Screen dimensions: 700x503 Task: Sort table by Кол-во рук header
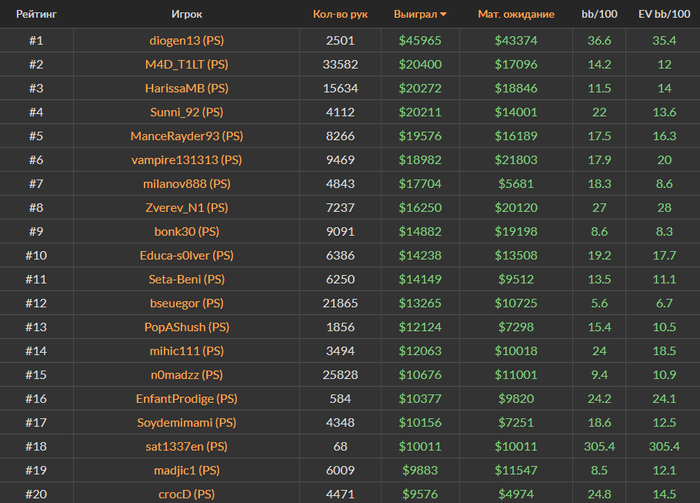[x=340, y=14]
